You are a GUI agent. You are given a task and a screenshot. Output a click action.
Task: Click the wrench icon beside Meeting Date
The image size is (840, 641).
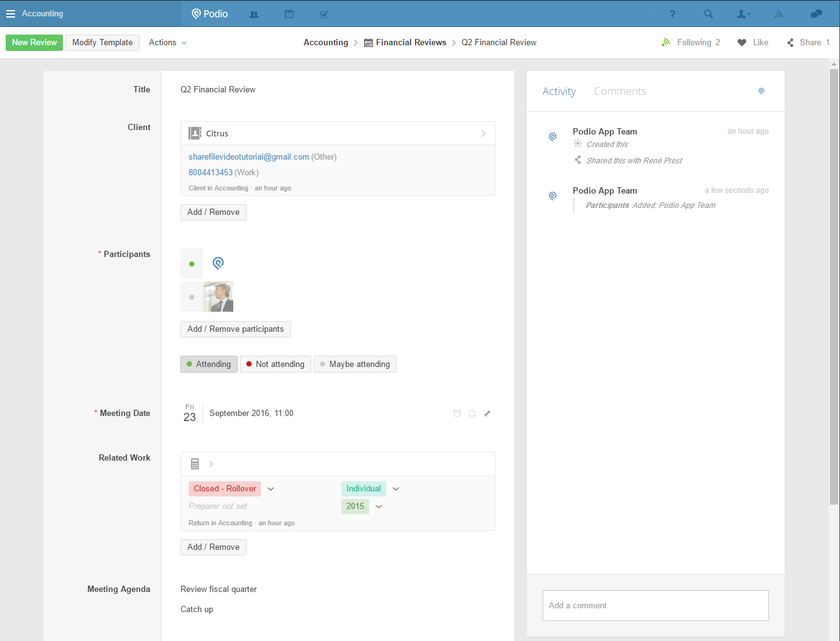point(487,414)
